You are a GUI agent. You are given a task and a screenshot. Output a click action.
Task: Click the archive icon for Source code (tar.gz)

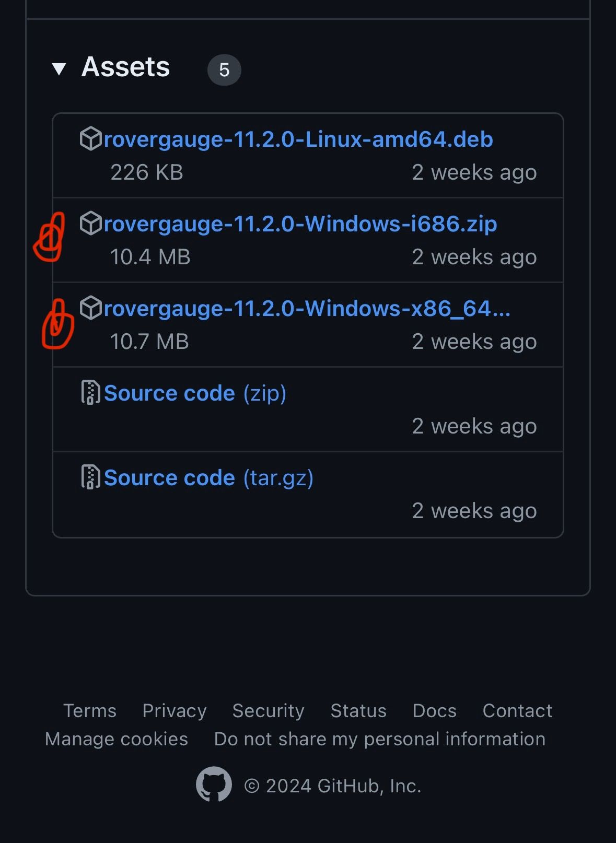pos(90,477)
